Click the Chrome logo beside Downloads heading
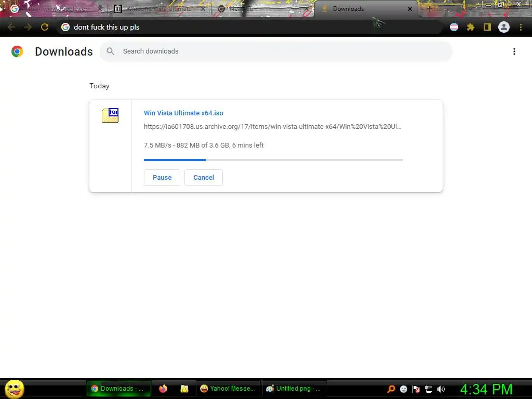 tap(17, 51)
